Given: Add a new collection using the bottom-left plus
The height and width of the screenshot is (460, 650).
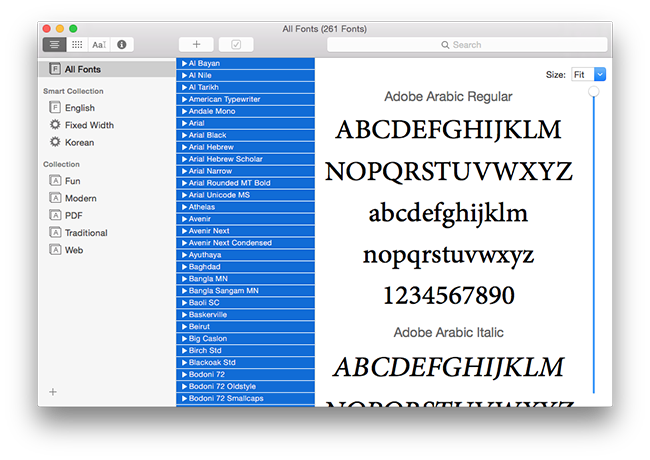Looking at the screenshot, I should point(53,392).
